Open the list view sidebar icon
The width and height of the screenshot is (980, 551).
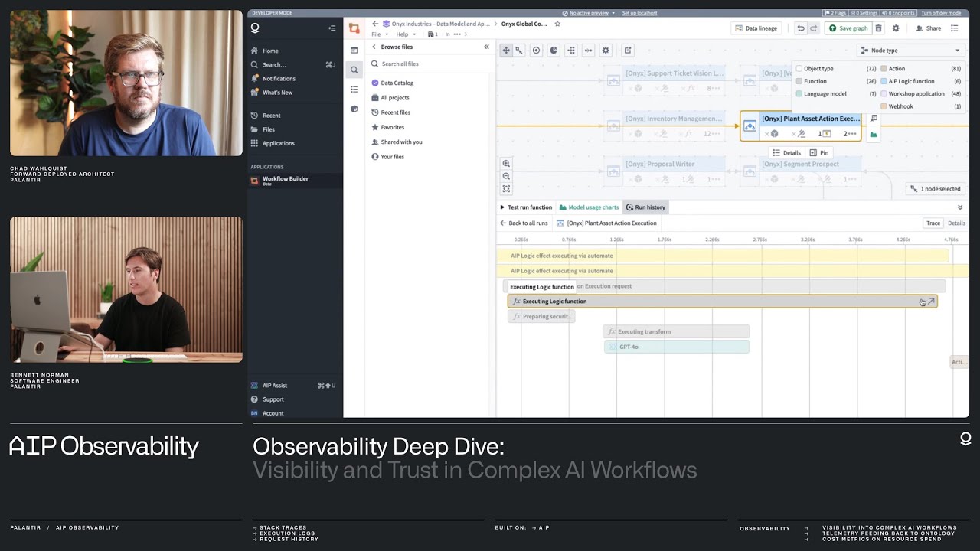tap(354, 90)
